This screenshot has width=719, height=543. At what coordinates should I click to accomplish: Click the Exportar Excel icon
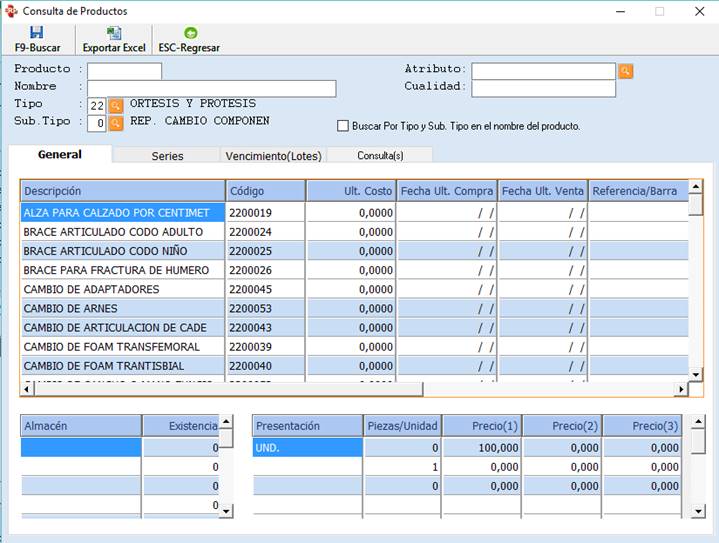coord(113,33)
